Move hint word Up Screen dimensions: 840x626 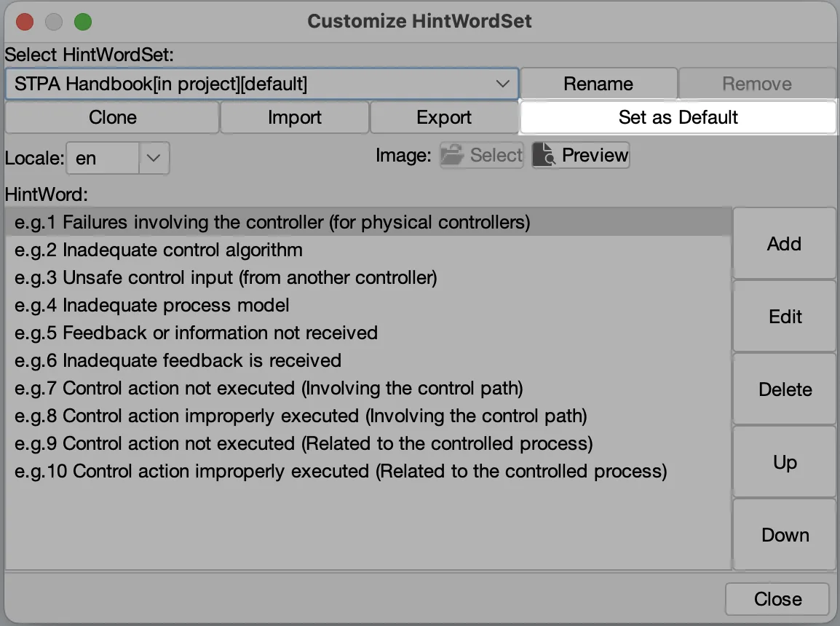tap(784, 462)
